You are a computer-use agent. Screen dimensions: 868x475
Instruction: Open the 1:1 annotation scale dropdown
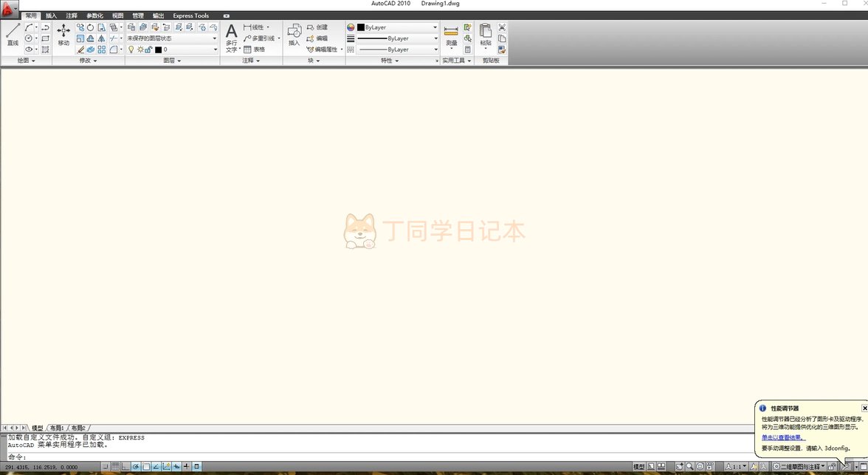pyautogui.click(x=736, y=467)
